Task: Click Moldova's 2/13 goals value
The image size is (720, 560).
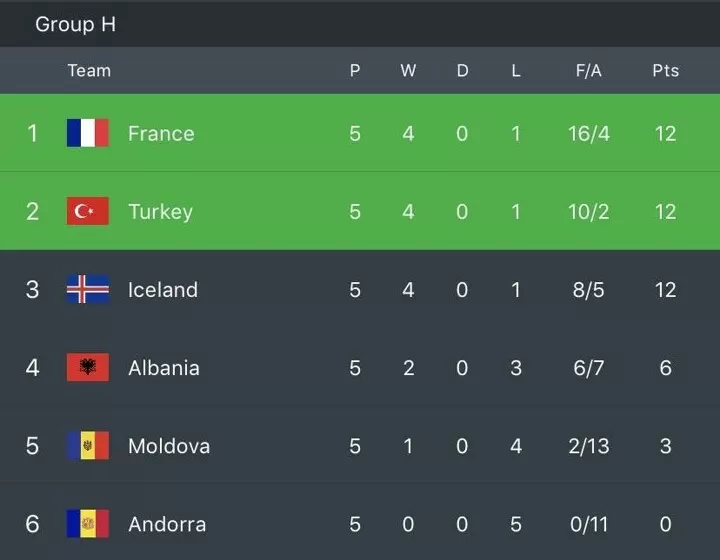Action: pos(589,446)
